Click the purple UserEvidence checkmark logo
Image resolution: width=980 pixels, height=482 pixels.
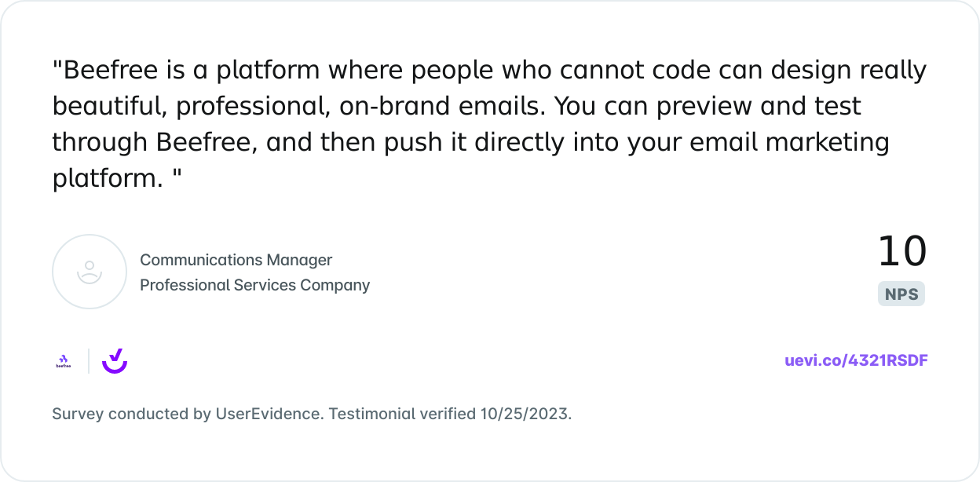click(x=115, y=361)
